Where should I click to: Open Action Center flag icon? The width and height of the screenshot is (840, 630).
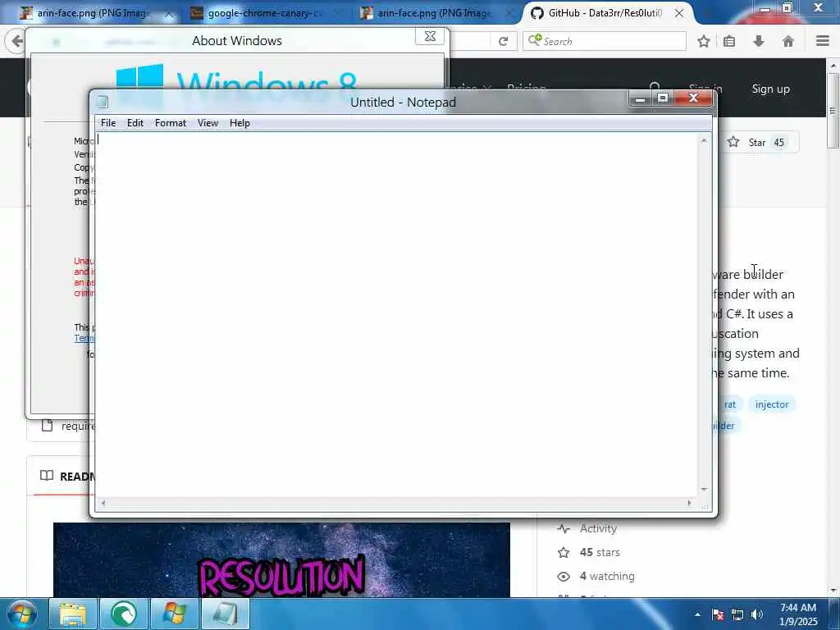coord(718,614)
